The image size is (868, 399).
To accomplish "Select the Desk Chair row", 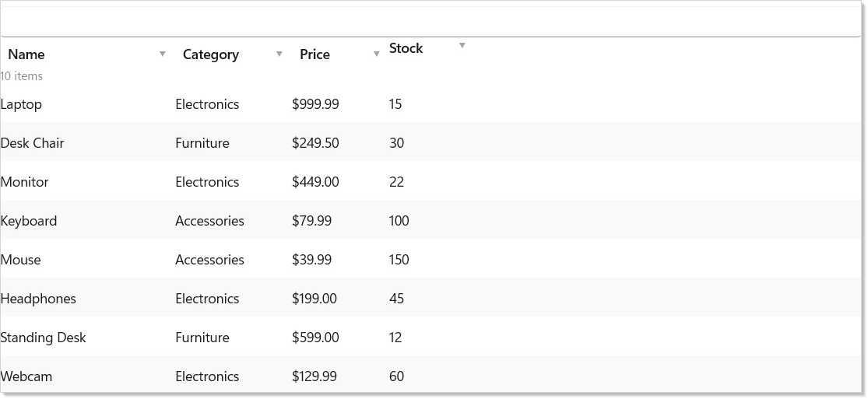I will [430, 142].
